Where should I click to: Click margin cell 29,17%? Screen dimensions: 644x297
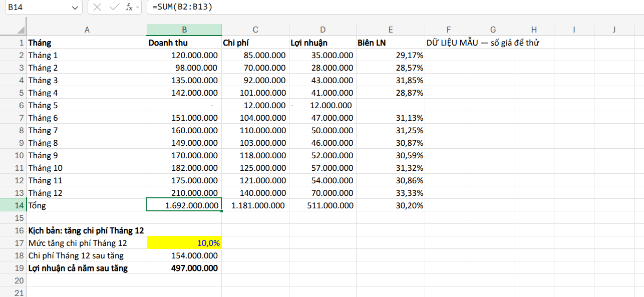point(391,55)
